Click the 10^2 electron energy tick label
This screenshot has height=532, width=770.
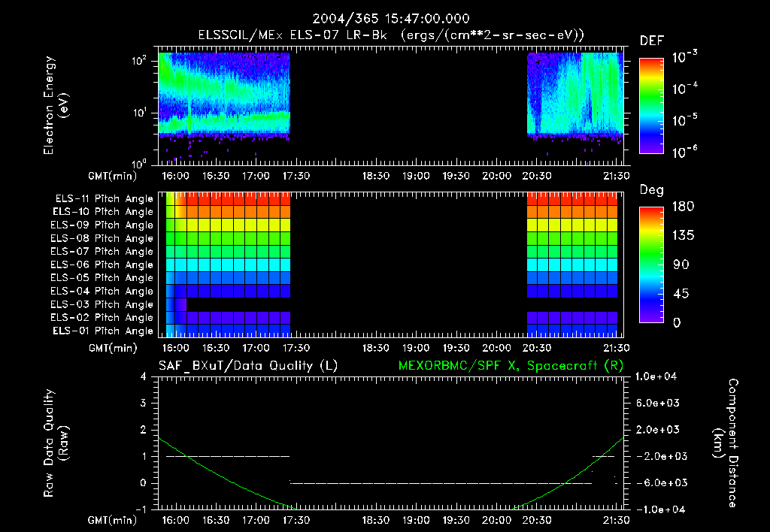(139, 61)
